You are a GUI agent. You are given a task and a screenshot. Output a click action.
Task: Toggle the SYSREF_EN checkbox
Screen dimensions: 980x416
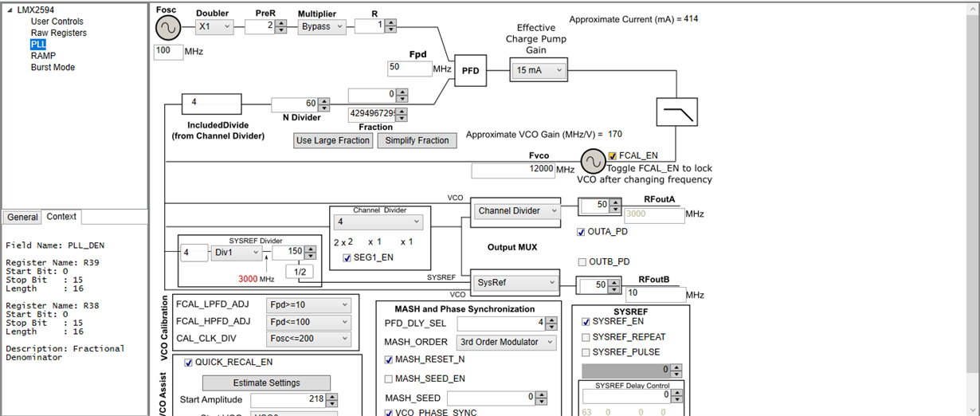click(x=586, y=322)
